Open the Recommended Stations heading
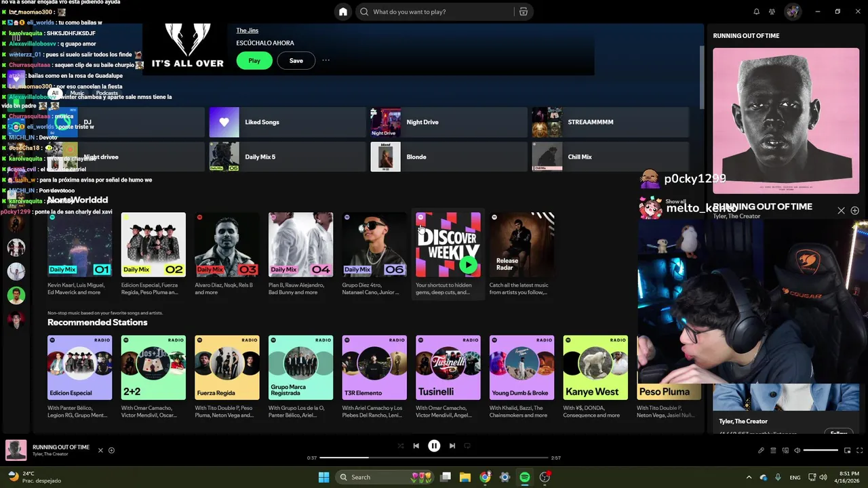The image size is (868, 488). click(x=98, y=323)
